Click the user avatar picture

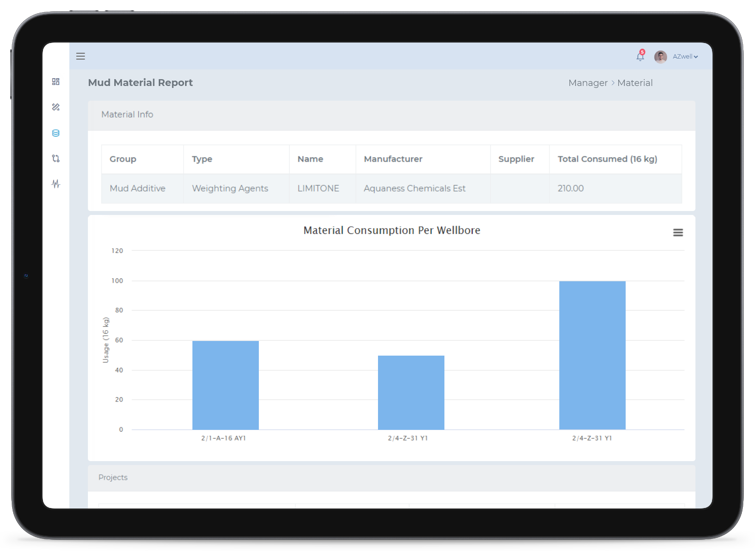point(660,57)
